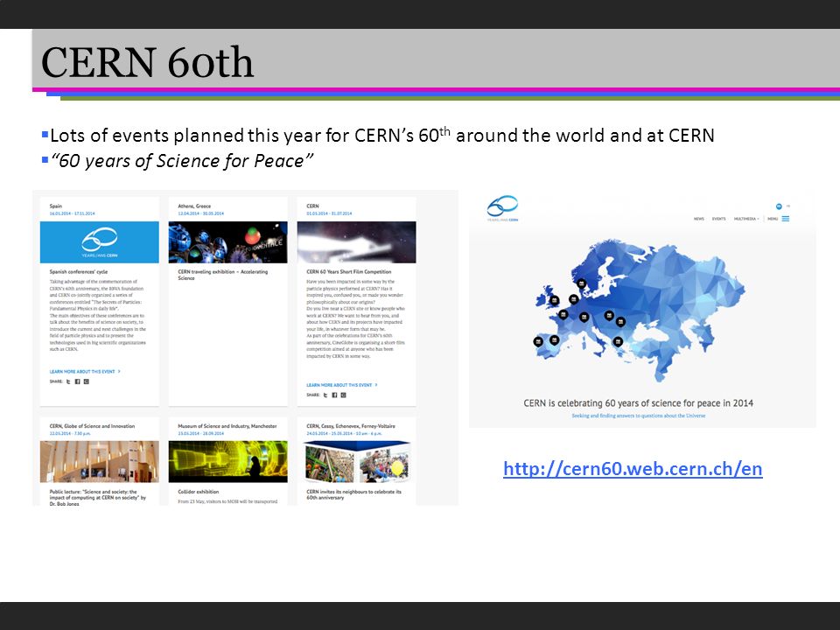
Task: Click 'Seeking and finding answers' subtitle
Action: [x=639, y=416]
